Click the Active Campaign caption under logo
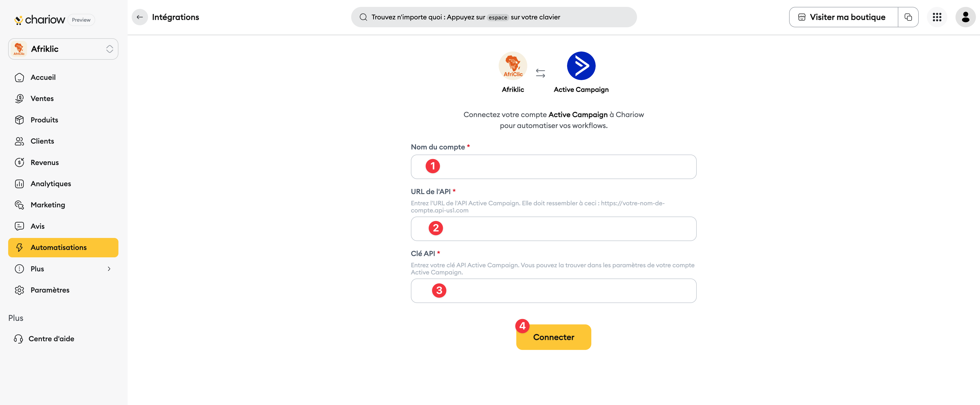Screen dimensions: 980x405 click(x=581, y=89)
